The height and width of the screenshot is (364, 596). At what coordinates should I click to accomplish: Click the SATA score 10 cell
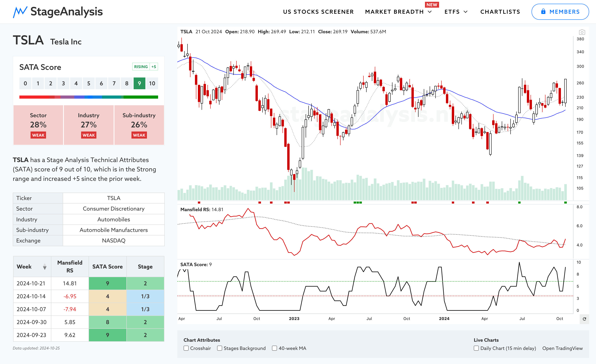(x=152, y=83)
